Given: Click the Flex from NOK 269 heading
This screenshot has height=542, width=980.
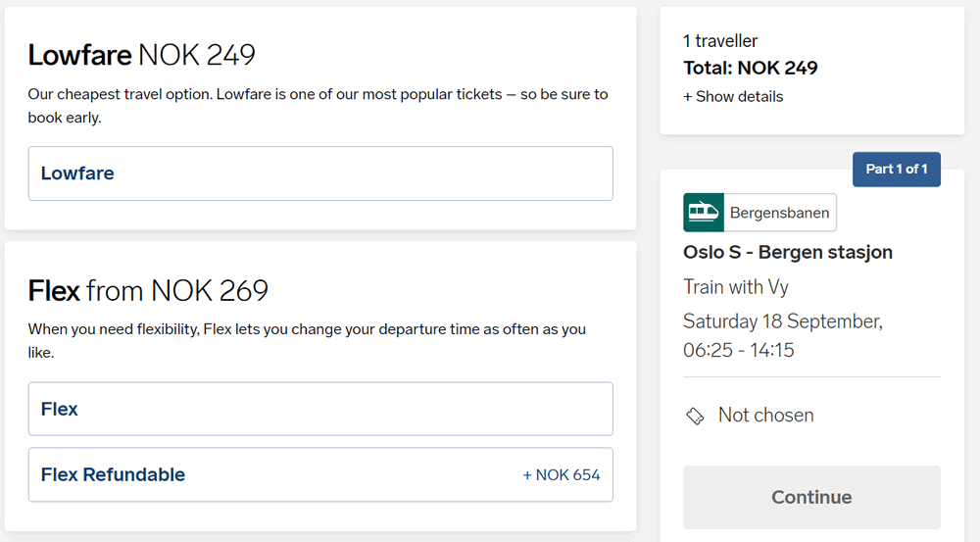Looking at the screenshot, I should coord(148,290).
